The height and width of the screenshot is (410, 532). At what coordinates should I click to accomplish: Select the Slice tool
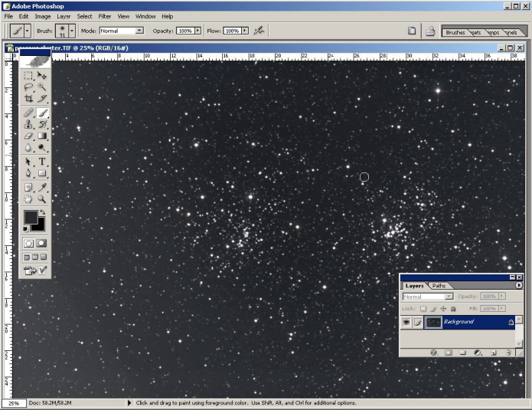coord(42,99)
